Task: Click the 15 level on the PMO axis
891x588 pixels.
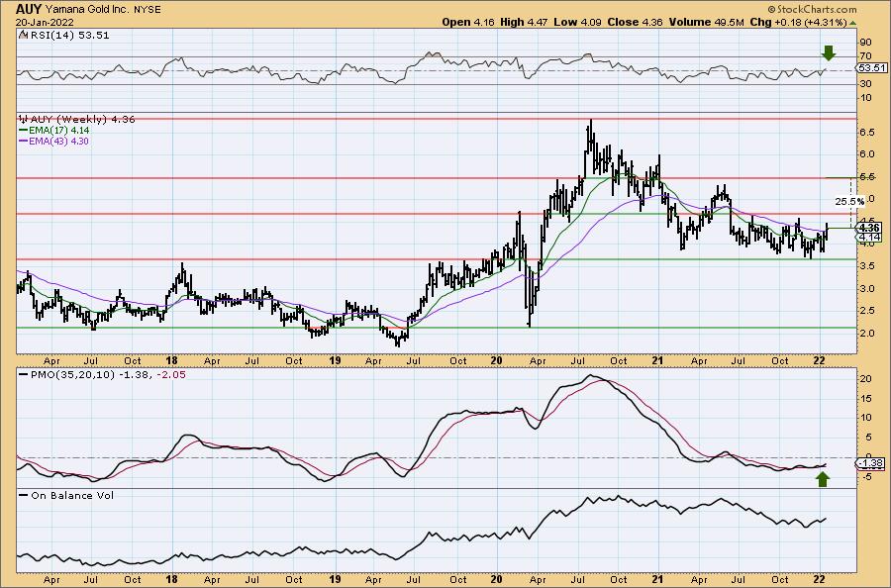Action: click(865, 398)
